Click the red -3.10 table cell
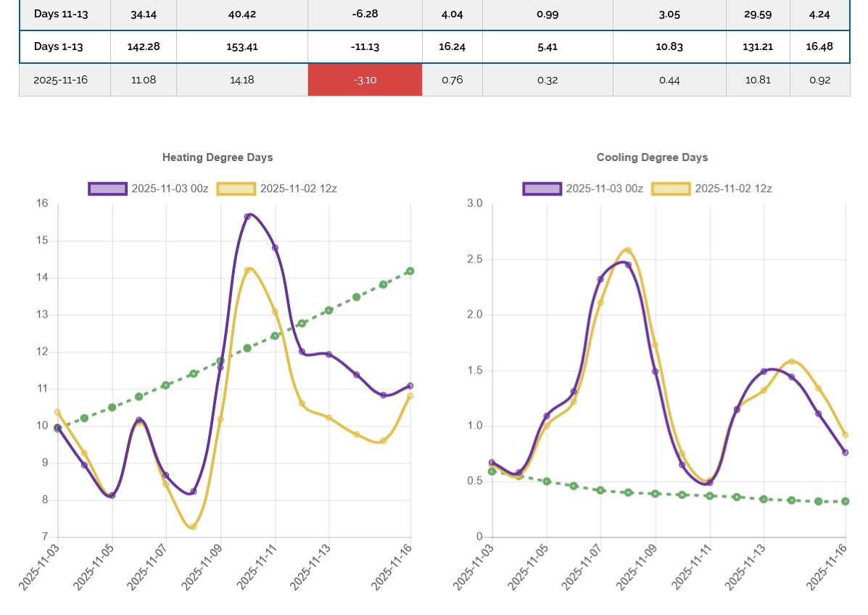 point(365,80)
